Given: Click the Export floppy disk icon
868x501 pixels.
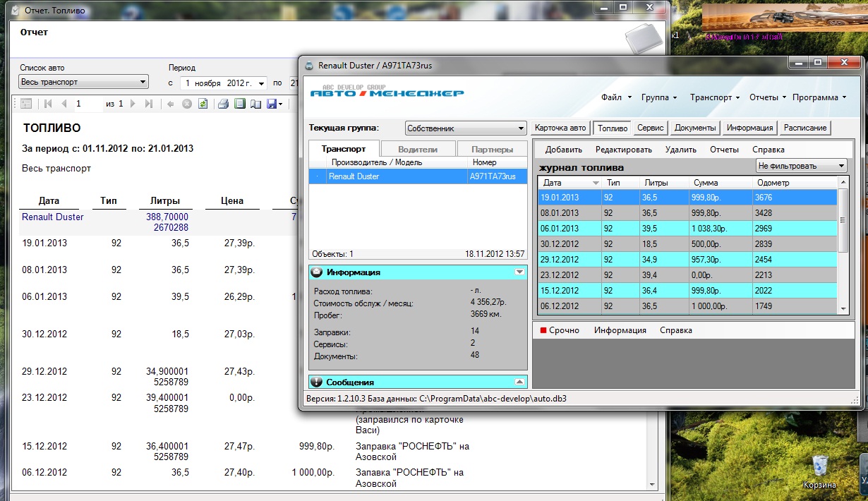Looking at the screenshot, I should pyautogui.click(x=272, y=104).
